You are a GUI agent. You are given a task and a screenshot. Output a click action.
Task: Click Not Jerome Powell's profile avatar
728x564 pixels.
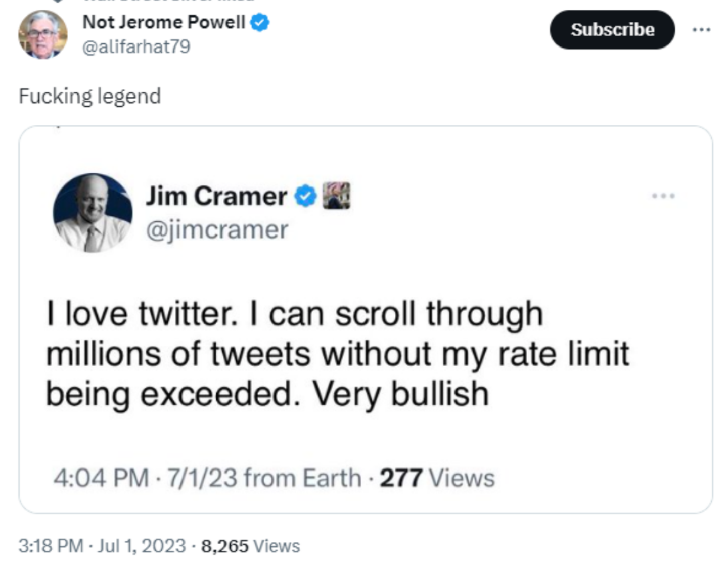(x=42, y=34)
